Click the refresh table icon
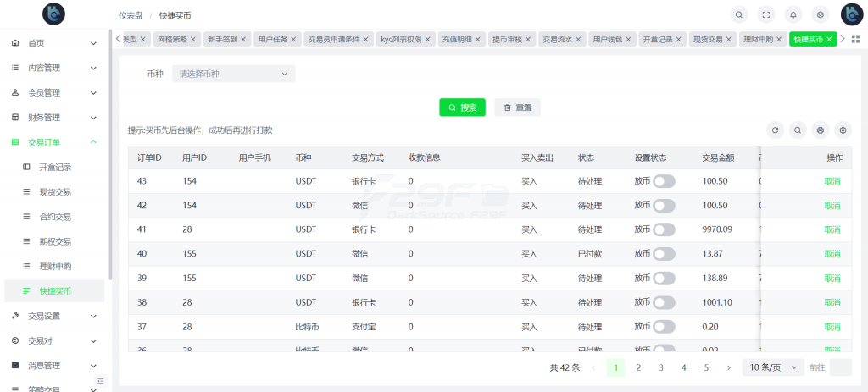This screenshot has height=392, width=868. pyautogui.click(x=774, y=130)
